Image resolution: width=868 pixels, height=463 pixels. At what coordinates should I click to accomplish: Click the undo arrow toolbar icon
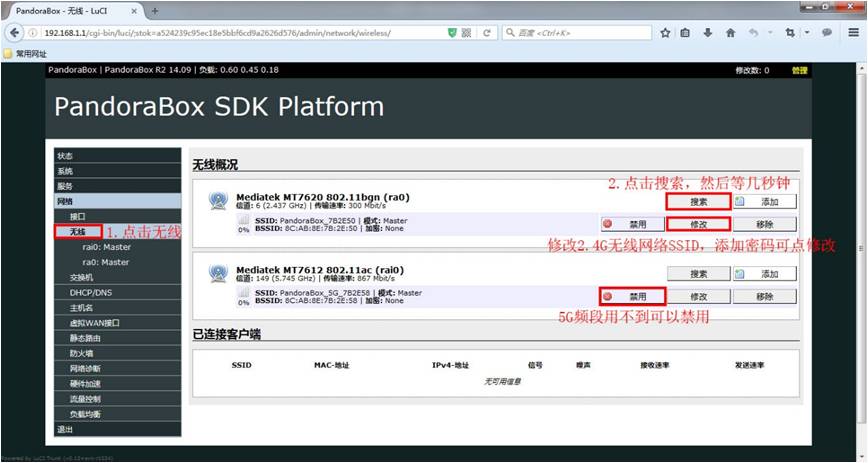click(x=753, y=33)
